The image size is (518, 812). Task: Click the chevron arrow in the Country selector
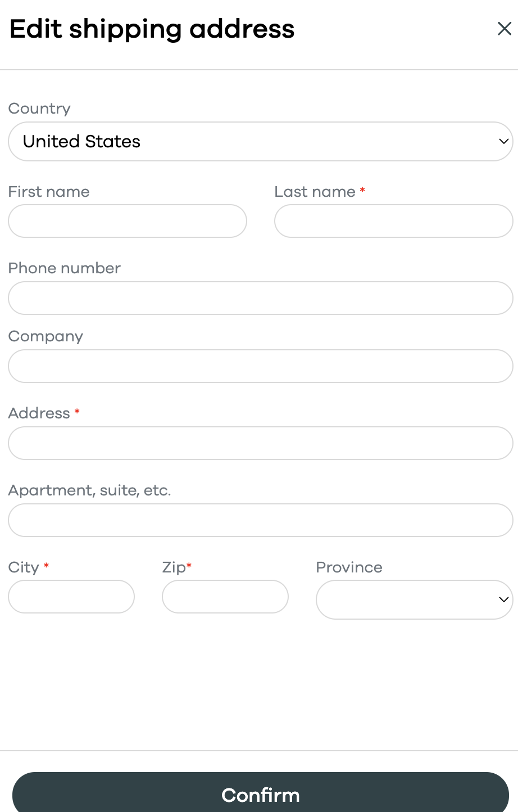[x=503, y=142]
